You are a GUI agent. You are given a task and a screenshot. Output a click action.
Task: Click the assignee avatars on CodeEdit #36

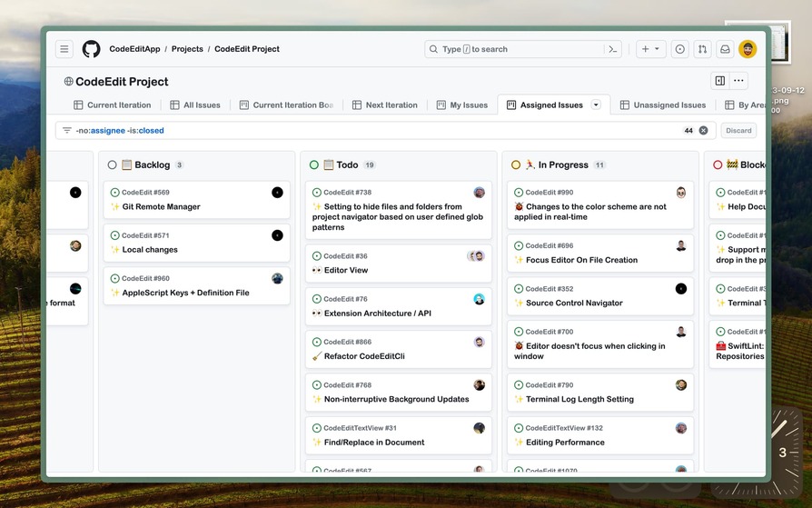(476, 256)
